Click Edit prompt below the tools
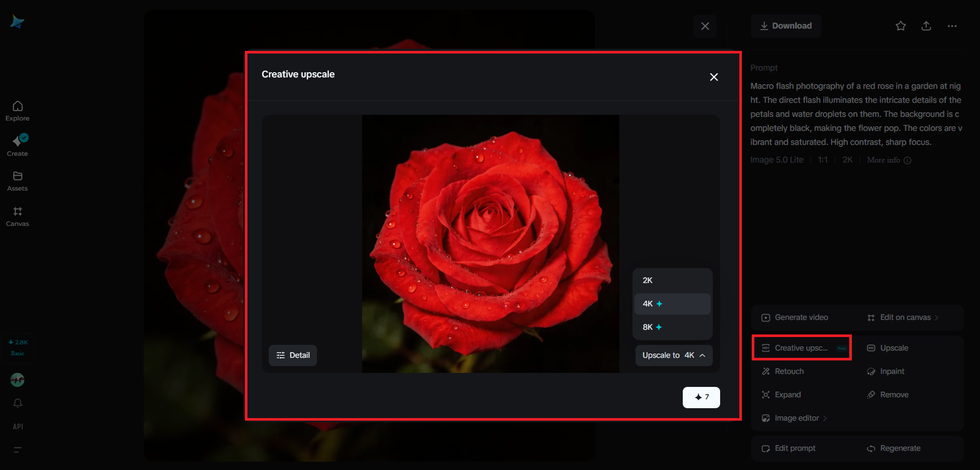Screen dimensions: 980x470 [x=789, y=448]
